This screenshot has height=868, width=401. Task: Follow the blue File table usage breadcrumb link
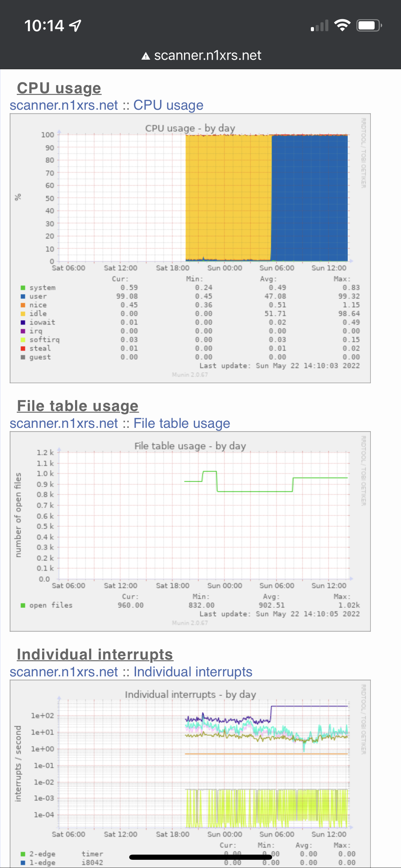(182, 423)
